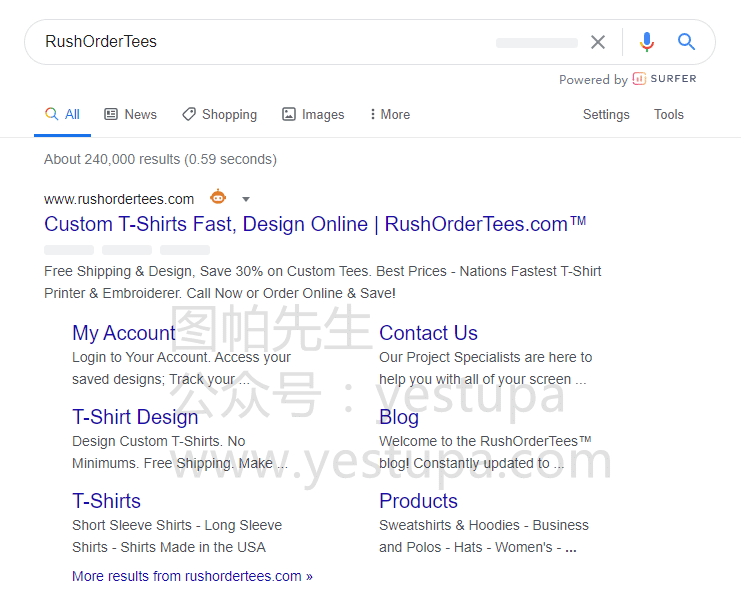
Task: Open the Shopping tab
Action: tap(220, 114)
